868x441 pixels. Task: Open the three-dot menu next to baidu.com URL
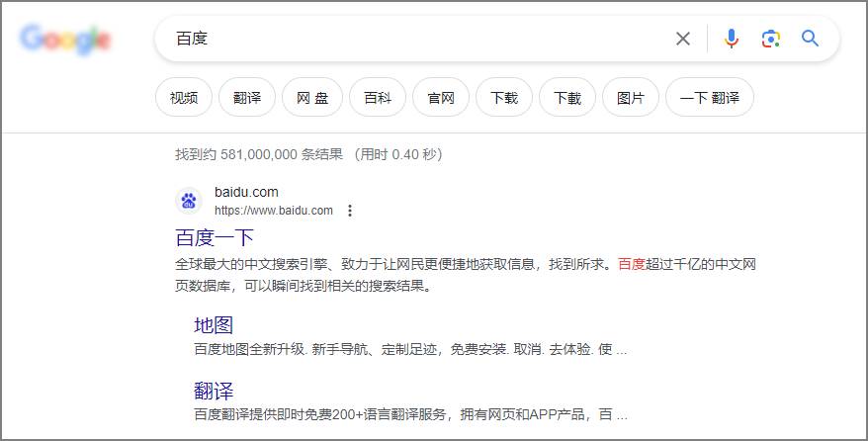(x=349, y=211)
